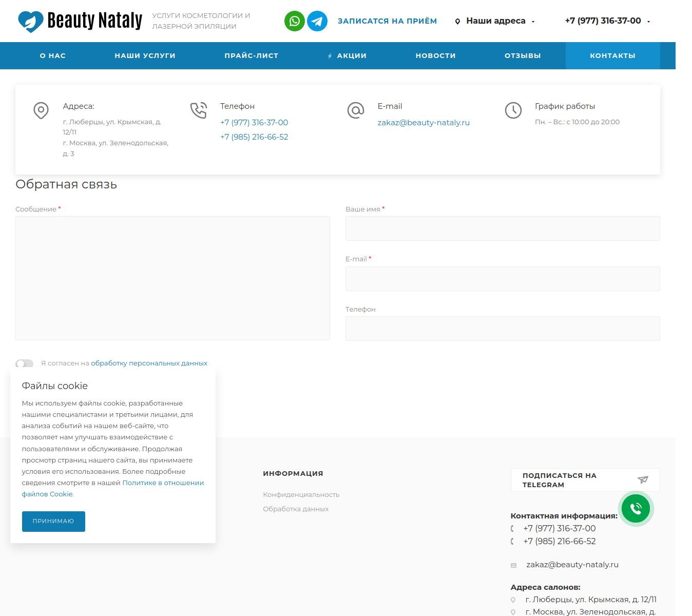
Task: Click the Записатся на приём link
Action: click(387, 21)
